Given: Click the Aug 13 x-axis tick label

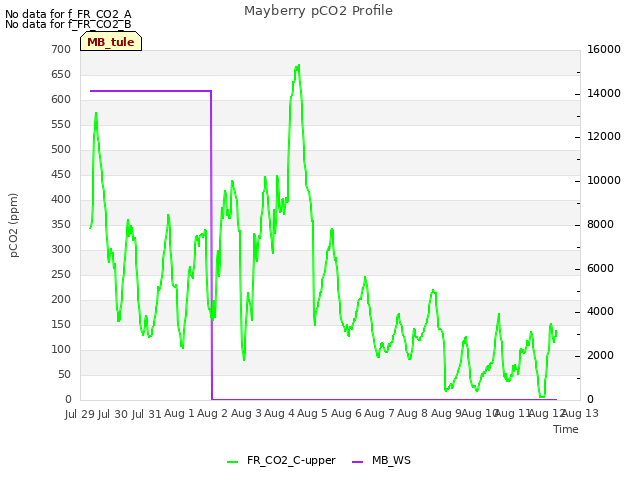Looking at the screenshot, I should click(580, 413).
